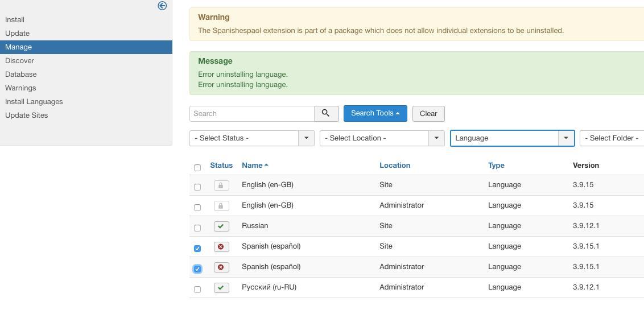644x314 pixels.
Task: Check the Russian Site row checkbox
Action: point(197,228)
